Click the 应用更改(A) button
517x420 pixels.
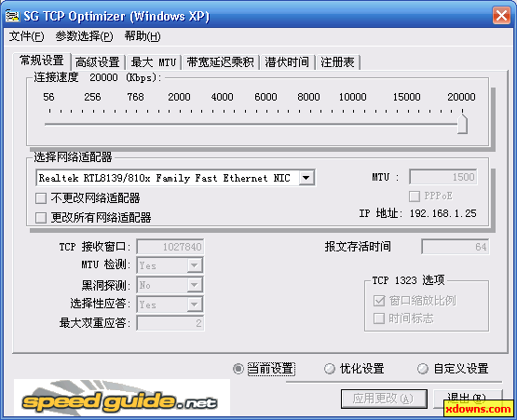point(384,399)
